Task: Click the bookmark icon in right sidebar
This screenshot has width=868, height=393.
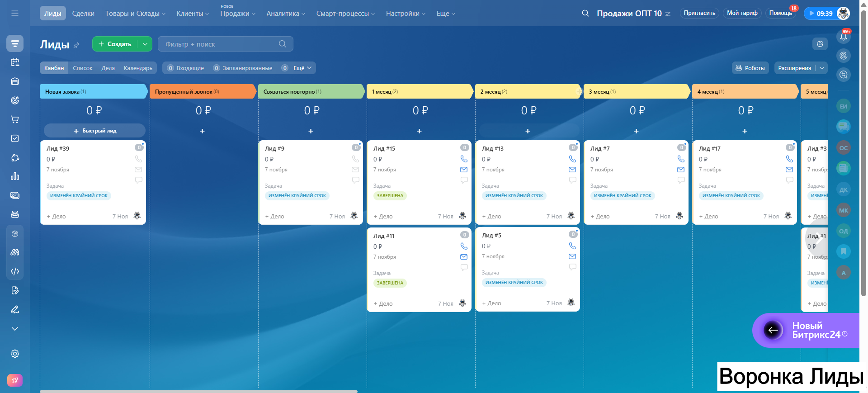Action: (844, 251)
